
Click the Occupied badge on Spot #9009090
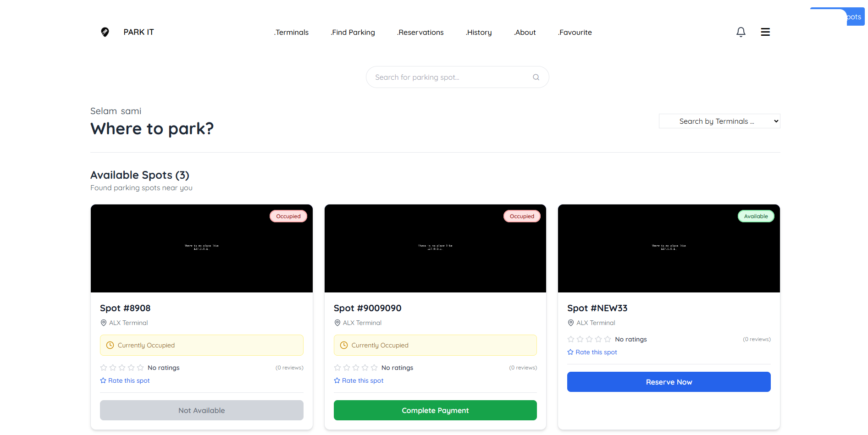522,216
